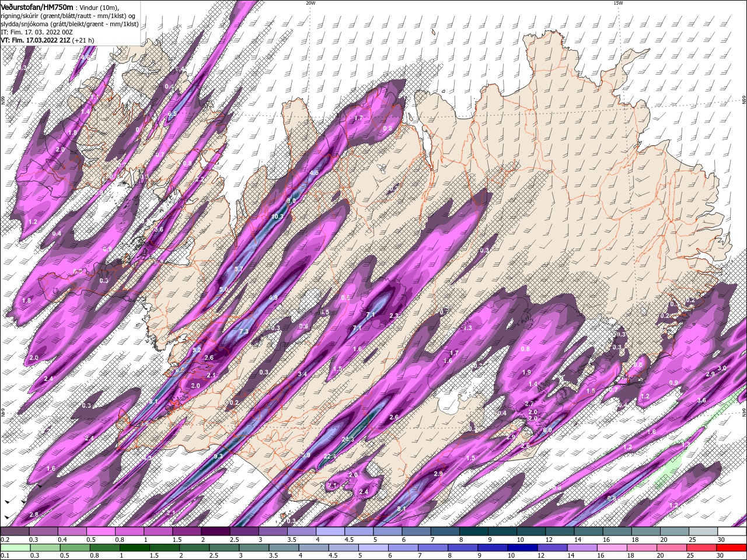Click the 20W longitude label
This screenshot has width=747, height=560.
tap(310, 3)
